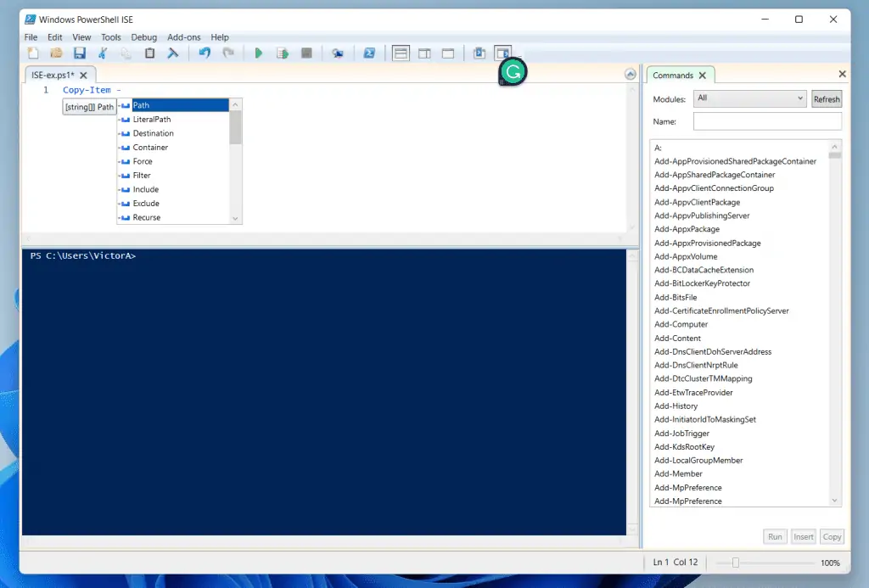Image resolution: width=869 pixels, height=588 pixels.
Task: Select Add-Member in the commands list
Action: tap(678, 473)
